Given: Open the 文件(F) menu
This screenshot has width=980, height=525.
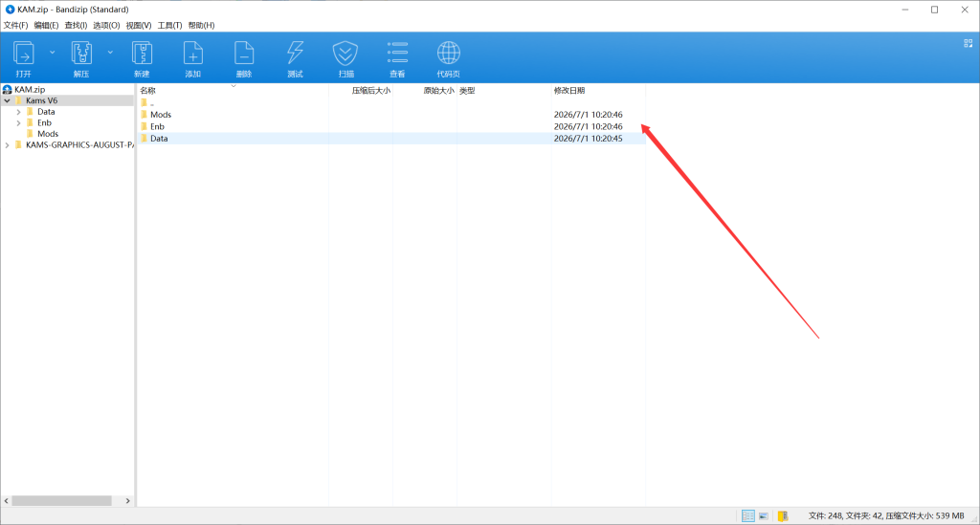Looking at the screenshot, I should coord(15,25).
